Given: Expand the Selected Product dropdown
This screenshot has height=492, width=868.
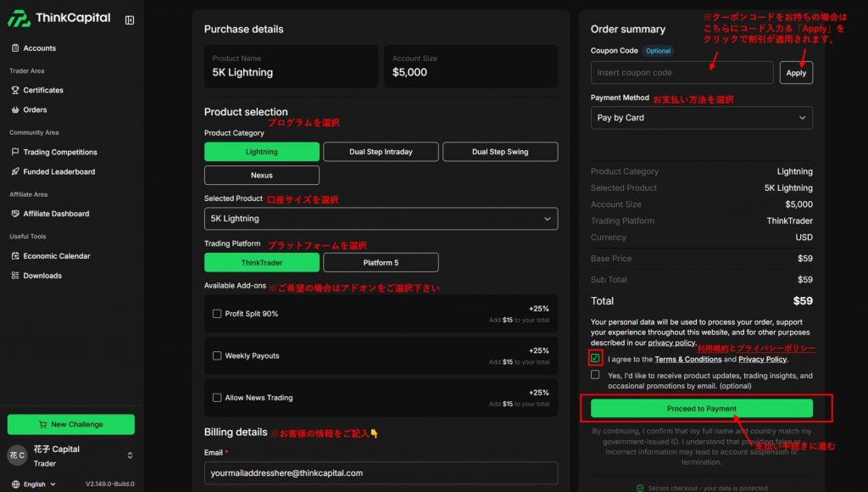Looking at the screenshot, I should 381,219.
